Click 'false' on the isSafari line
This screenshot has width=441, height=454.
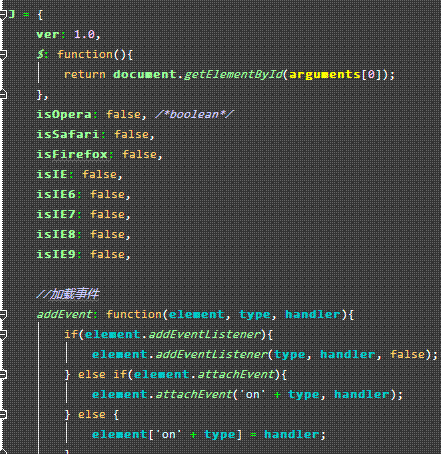tap(132, 134)
